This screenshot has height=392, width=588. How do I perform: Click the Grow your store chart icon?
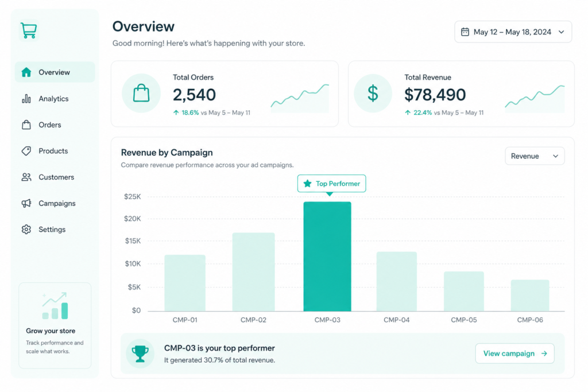coord(55,306)
